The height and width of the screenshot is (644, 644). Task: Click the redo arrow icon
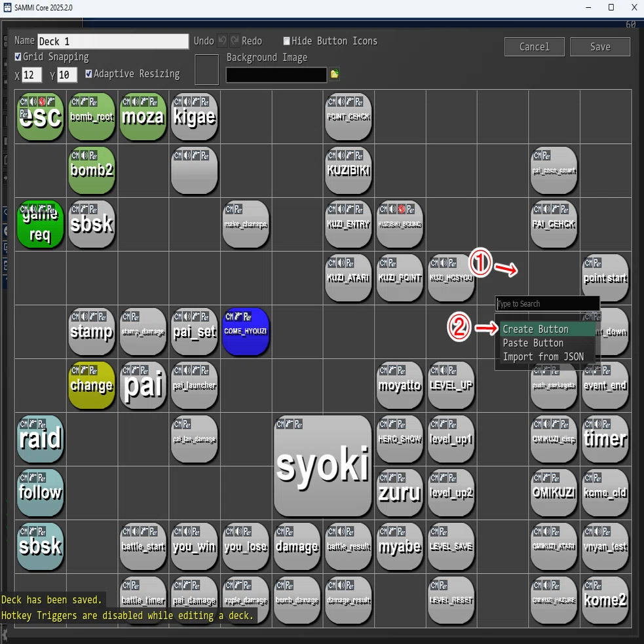click(x=235, y=41)
